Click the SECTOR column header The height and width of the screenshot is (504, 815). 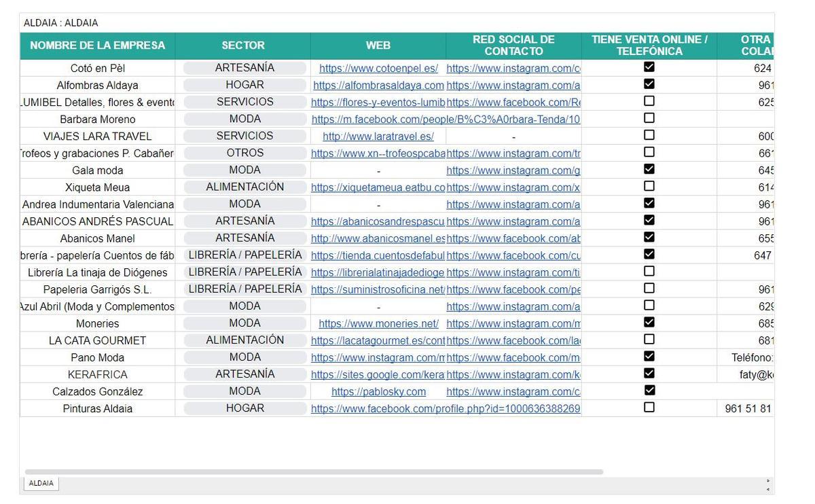coord(242,46)
